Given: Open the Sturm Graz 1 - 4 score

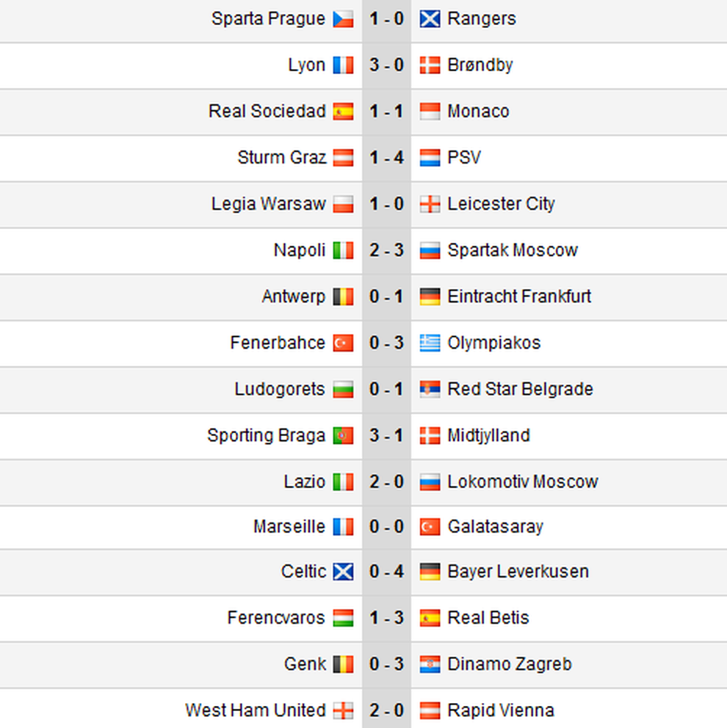Looking at the screenshot, I should coord(386,158).
